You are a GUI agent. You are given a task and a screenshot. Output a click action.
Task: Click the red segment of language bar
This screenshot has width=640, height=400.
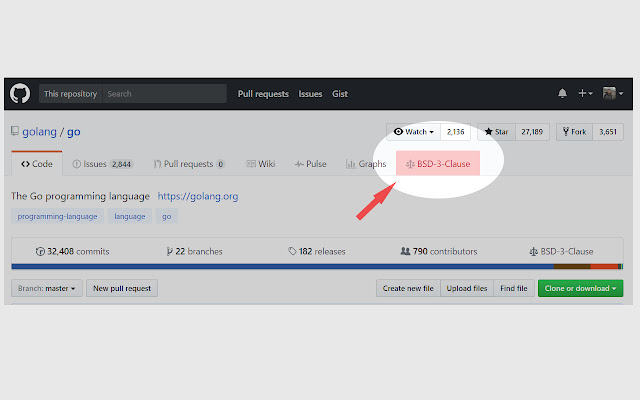click(604, 267)
